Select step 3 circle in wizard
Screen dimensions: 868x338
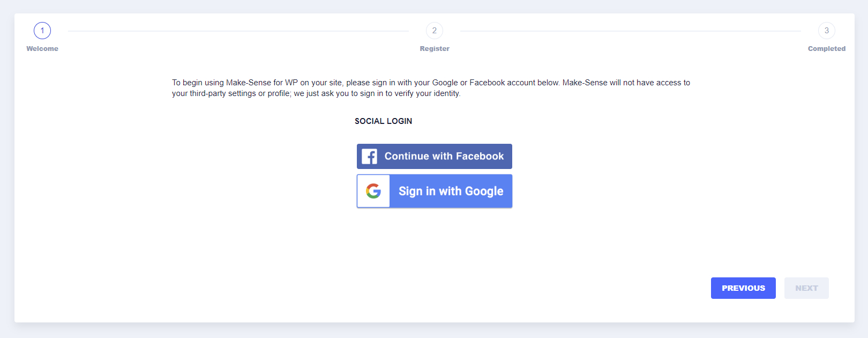pyautogui.click(x=827, y=31)
